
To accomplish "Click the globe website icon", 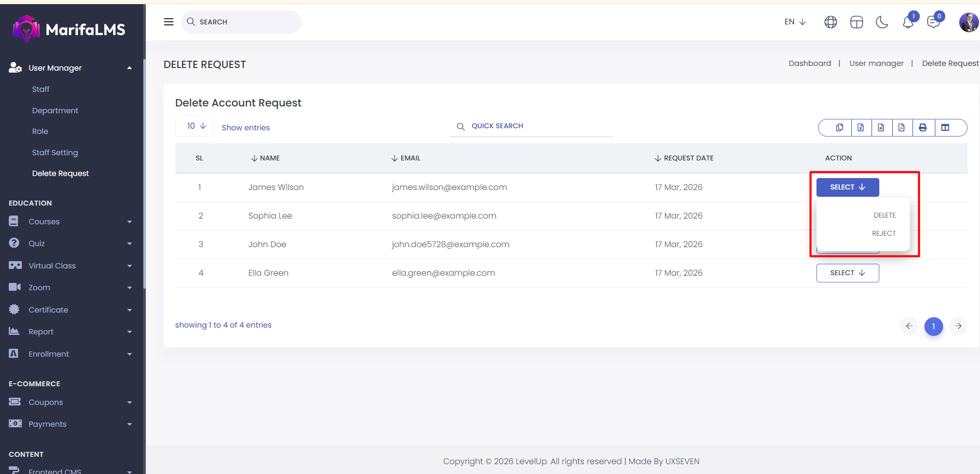I will [831, 22].
